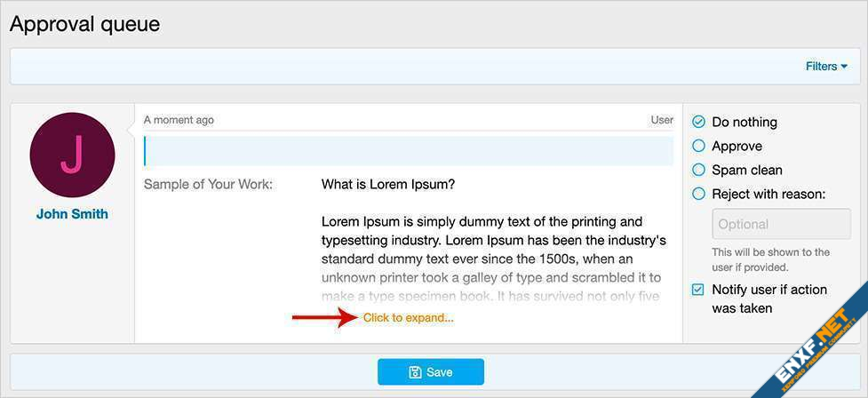Select the 'Do nothing' radio option
Image resolution: width=868 pixels, height=398 pixels.
698,122
